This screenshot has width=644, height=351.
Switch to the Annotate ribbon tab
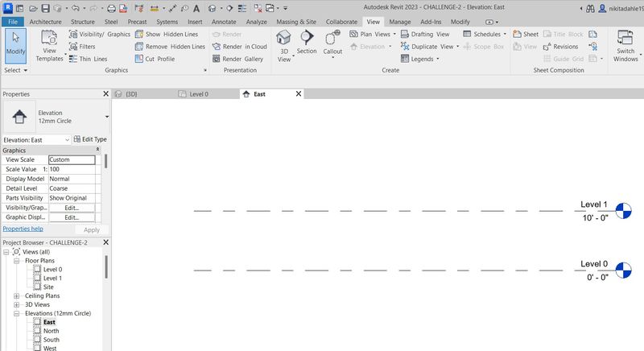224,22
